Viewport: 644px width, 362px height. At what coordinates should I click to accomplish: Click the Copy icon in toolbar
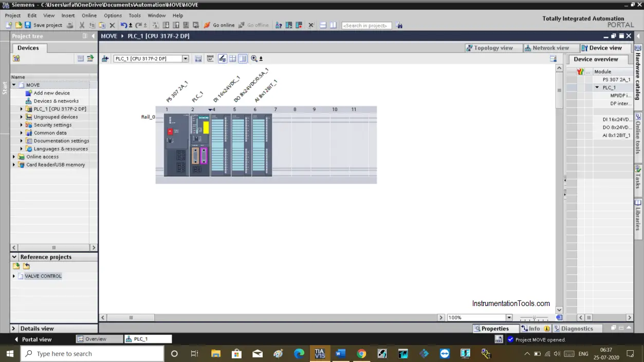(x=92, y=25)
